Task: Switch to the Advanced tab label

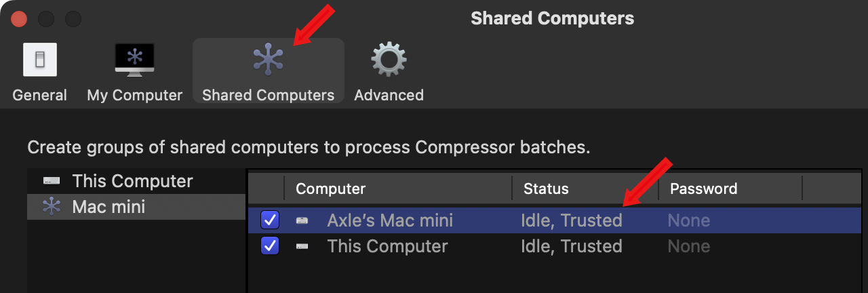Action: 389,95
